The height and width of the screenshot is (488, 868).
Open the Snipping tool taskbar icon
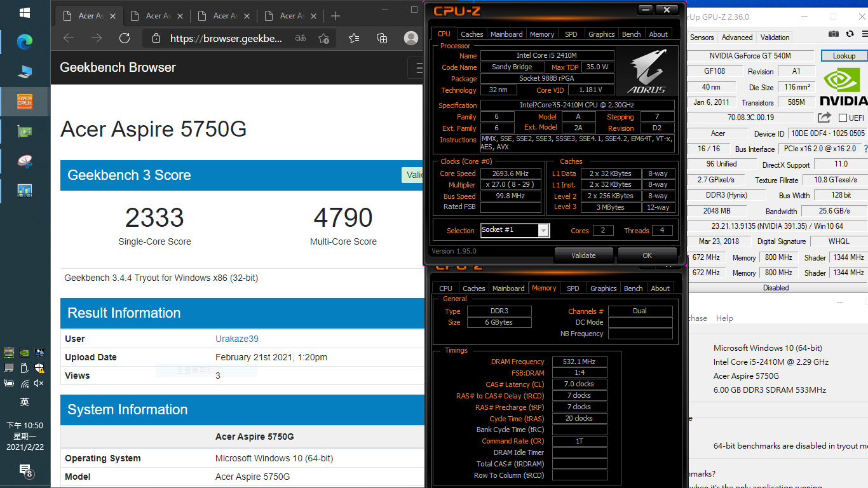(25, 161)
